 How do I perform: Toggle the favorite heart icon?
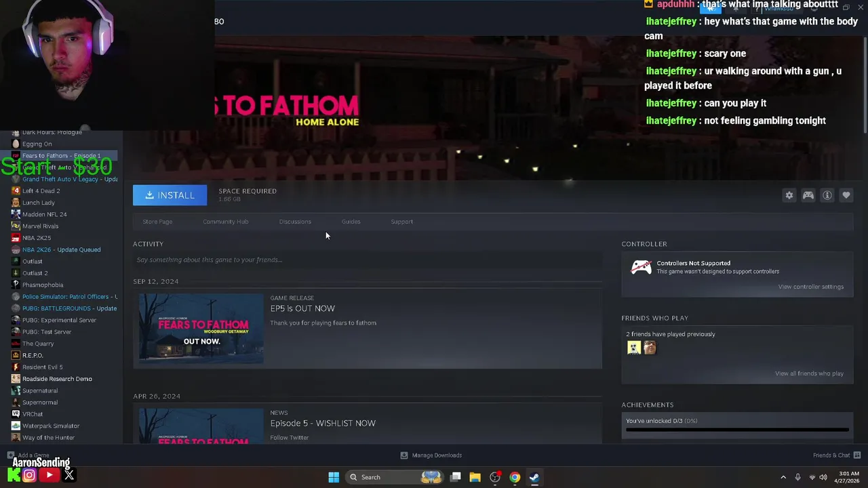(846, 195)
